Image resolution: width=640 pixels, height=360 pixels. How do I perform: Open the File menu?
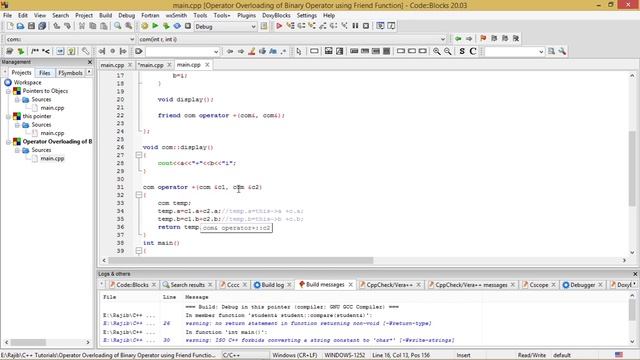(7, 15)
